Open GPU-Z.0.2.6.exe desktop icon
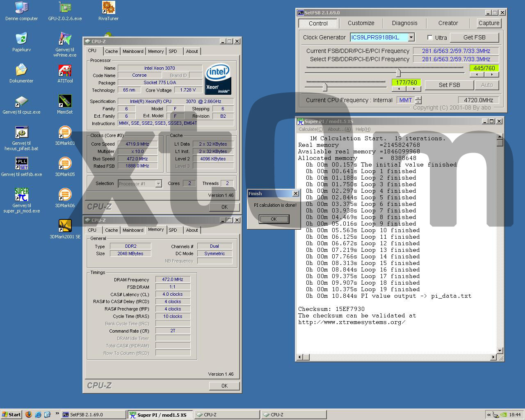 point(65,7)
